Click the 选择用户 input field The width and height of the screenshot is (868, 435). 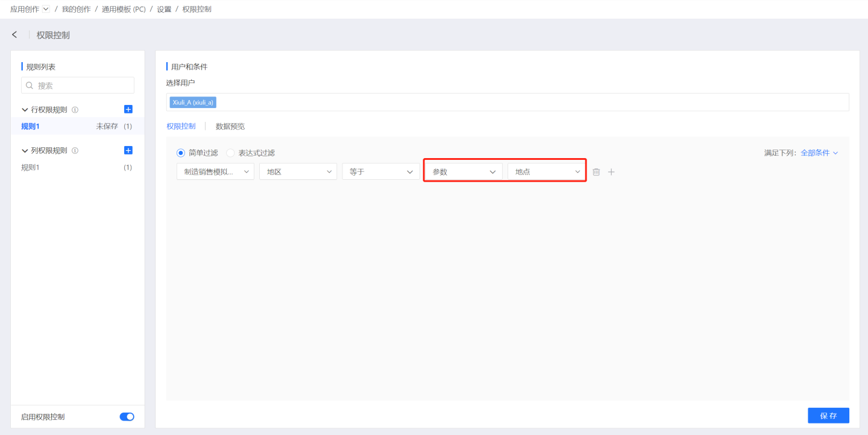(x=530, y=103)
